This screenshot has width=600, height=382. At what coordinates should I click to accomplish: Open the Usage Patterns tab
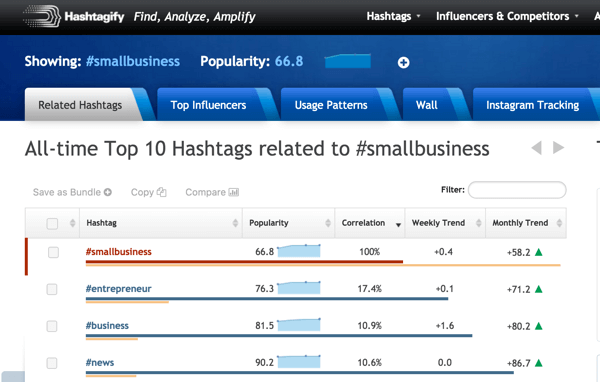(x=331, y=105)
